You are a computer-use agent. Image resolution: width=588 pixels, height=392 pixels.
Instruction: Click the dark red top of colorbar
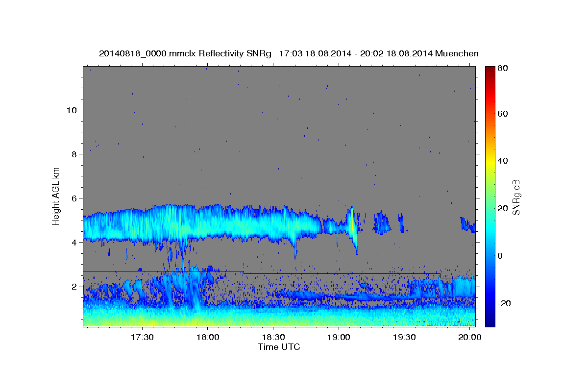pos(490,70)
